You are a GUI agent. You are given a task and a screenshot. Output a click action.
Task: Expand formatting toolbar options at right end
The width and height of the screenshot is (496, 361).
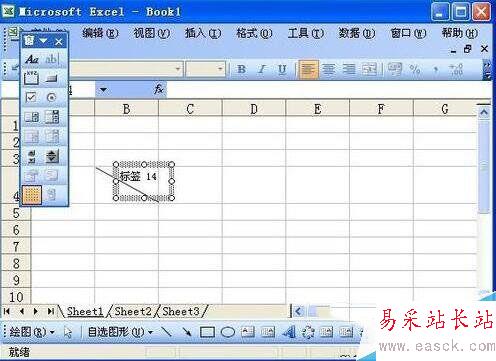point(487,70)
